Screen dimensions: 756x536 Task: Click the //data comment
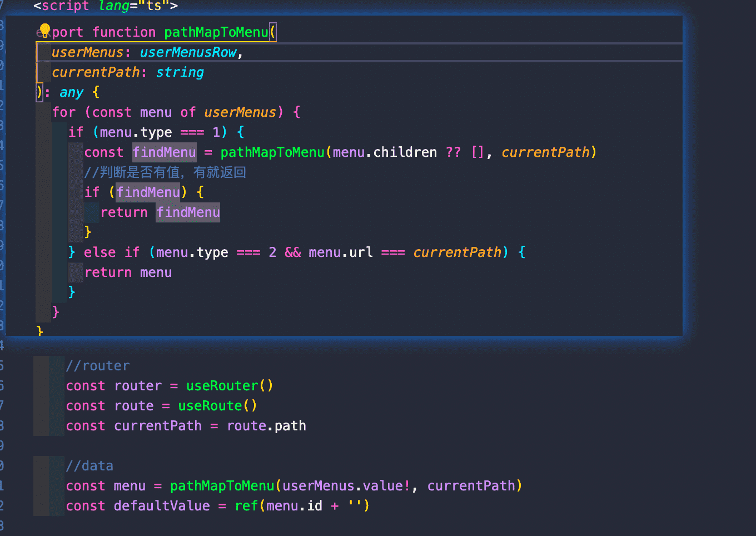(x=89, y=466)
